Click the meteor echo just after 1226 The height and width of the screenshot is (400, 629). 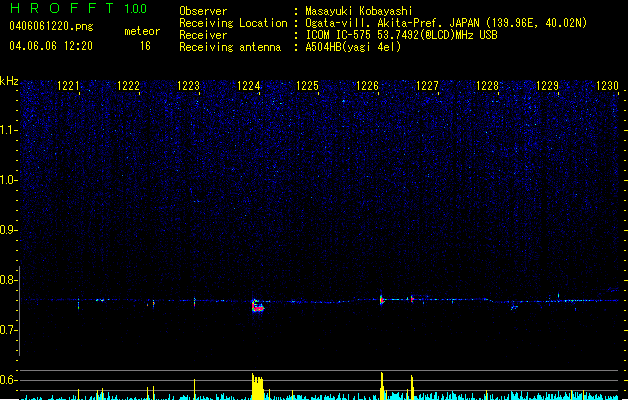(x=381, y=300)
